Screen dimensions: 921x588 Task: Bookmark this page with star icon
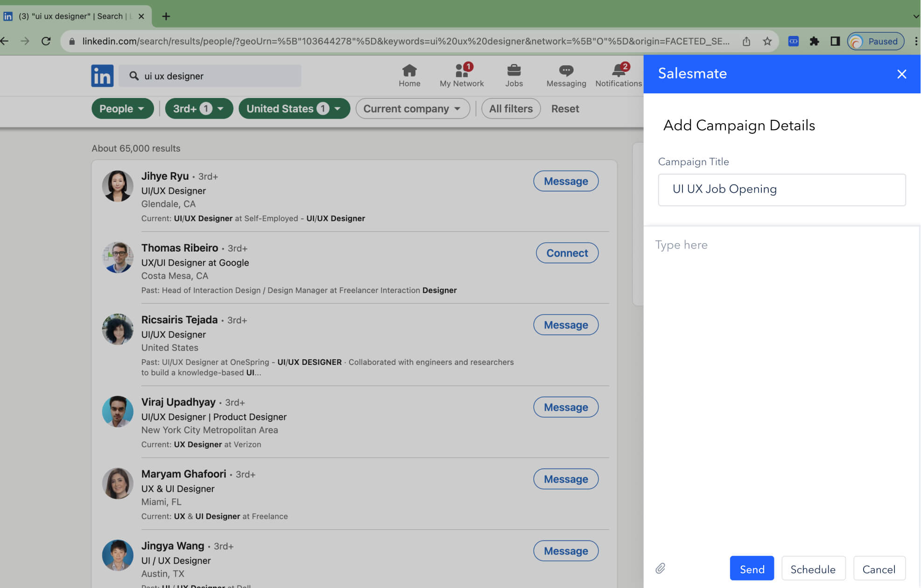click(x=767, y=41)
